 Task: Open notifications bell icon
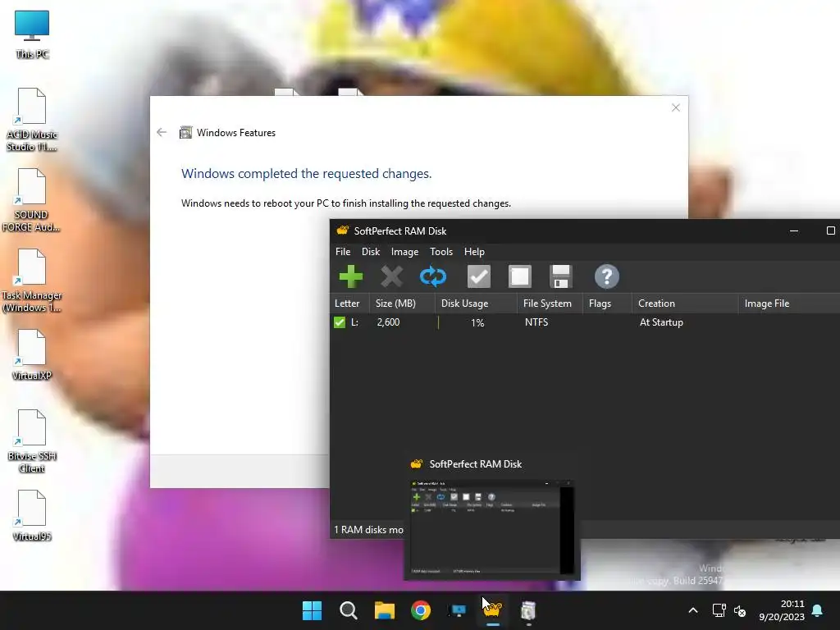(818, 610)
